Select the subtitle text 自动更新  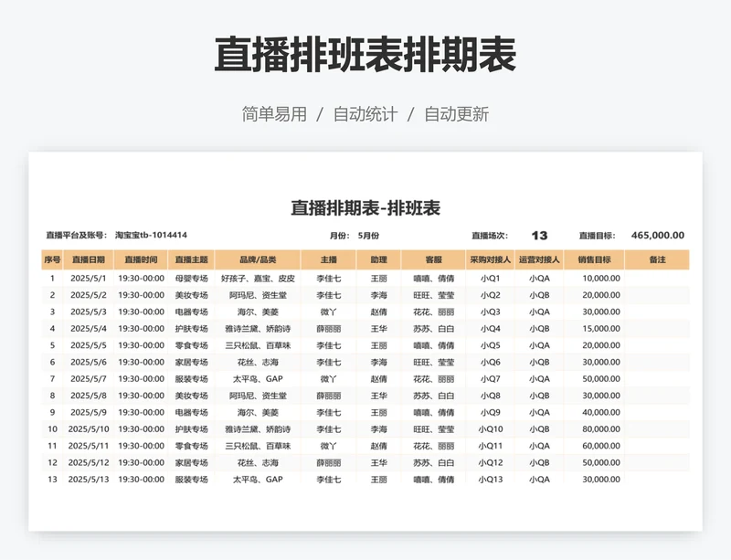(x=456, y=114)
